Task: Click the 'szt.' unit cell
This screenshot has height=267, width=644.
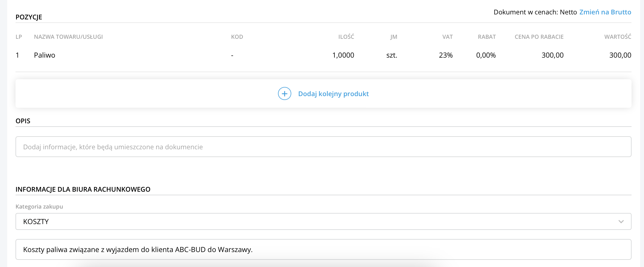Action: 391,55
